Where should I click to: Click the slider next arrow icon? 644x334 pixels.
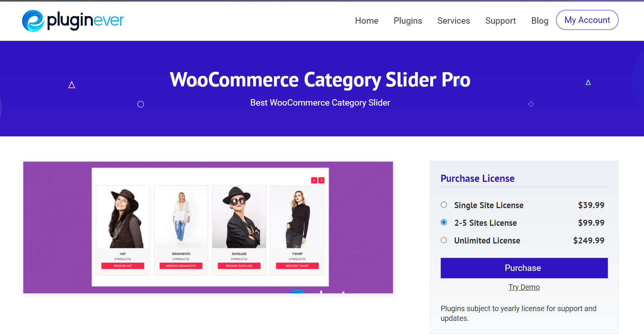point(321,180)
